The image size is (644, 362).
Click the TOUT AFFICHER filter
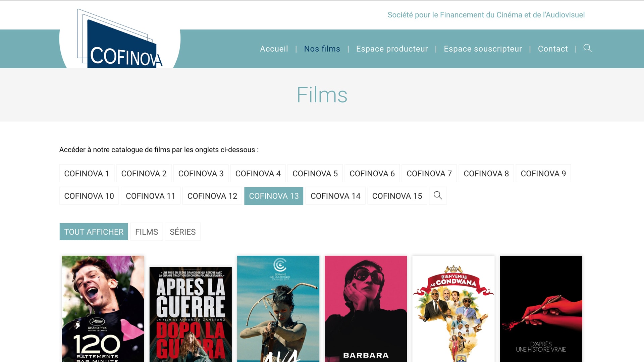pos(94,232)
